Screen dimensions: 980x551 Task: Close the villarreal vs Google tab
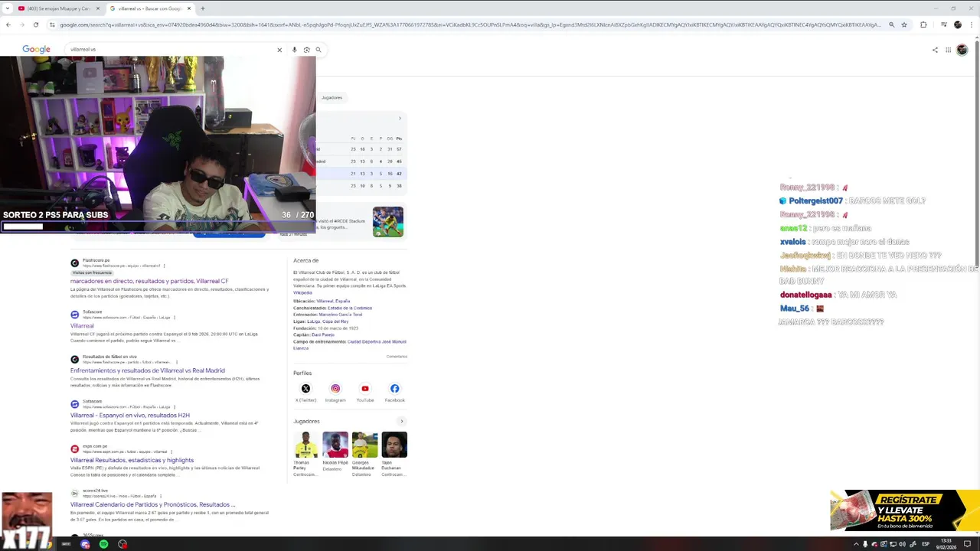click(188, 8)
